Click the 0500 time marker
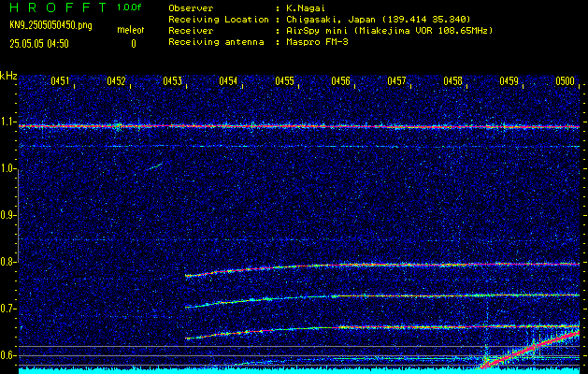588x374 pixels. (x=565, y=80)
